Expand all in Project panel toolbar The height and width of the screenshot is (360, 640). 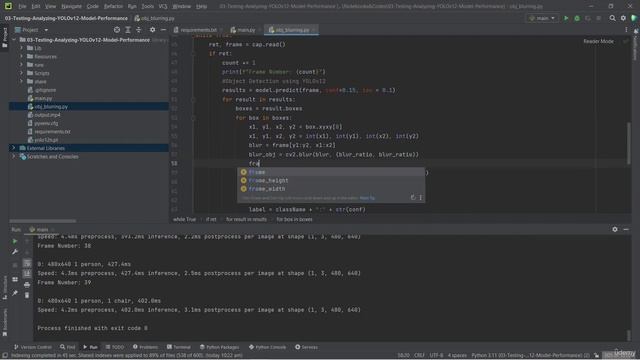point(128,30)
